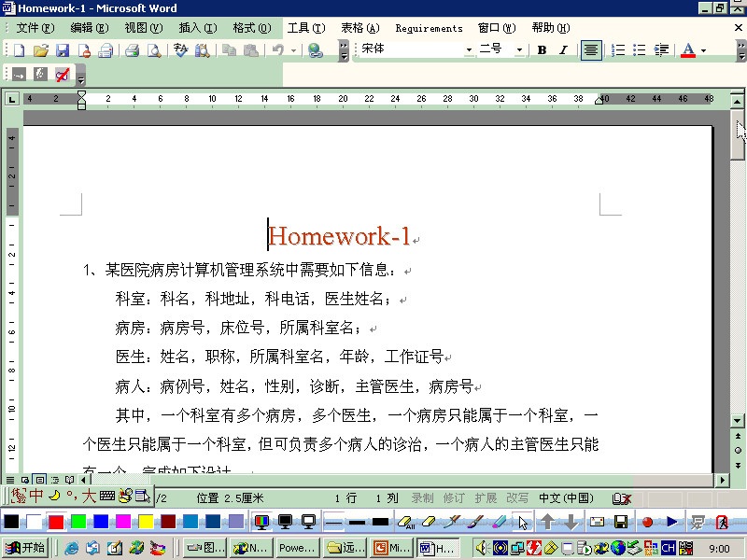747x560 pixels.
Task: Click the tab-stop selector at ruler corner
Action: (11, 99)
